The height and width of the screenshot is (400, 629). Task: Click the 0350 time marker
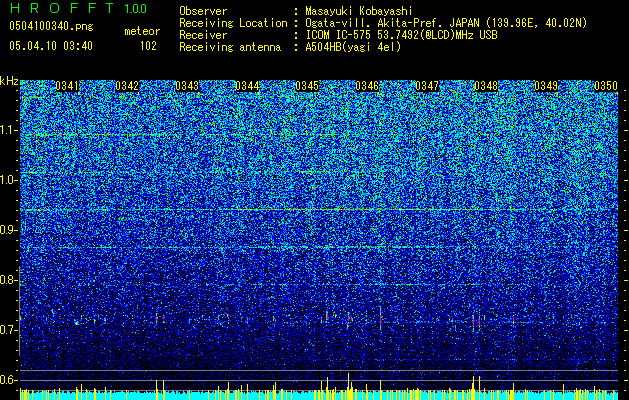tap(606, 86)
